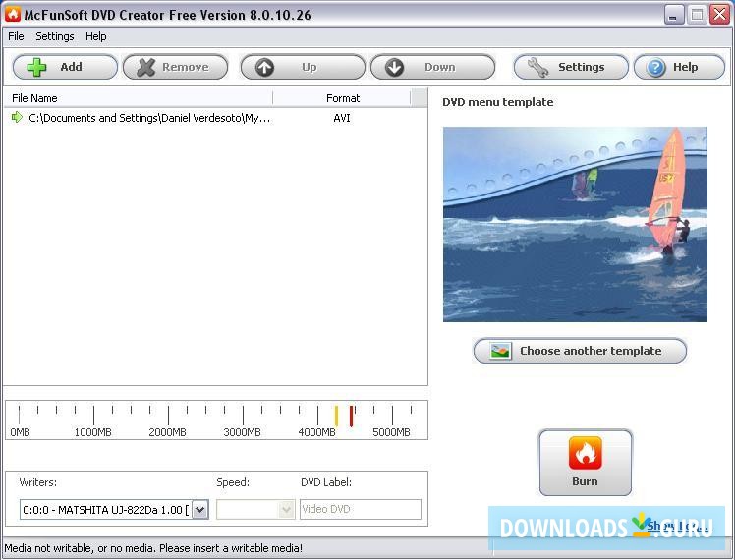The height and width of the screenshot is (560, 735).
Task: Click the DVD Label input field
Action: click(361, 509)
